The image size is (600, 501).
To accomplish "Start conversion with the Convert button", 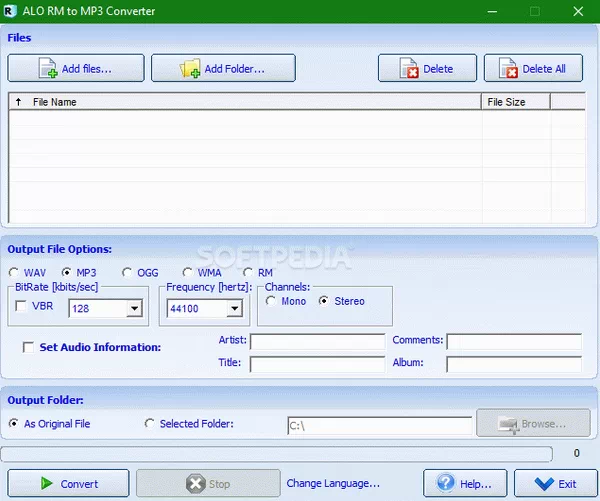I will click(69, 484).
